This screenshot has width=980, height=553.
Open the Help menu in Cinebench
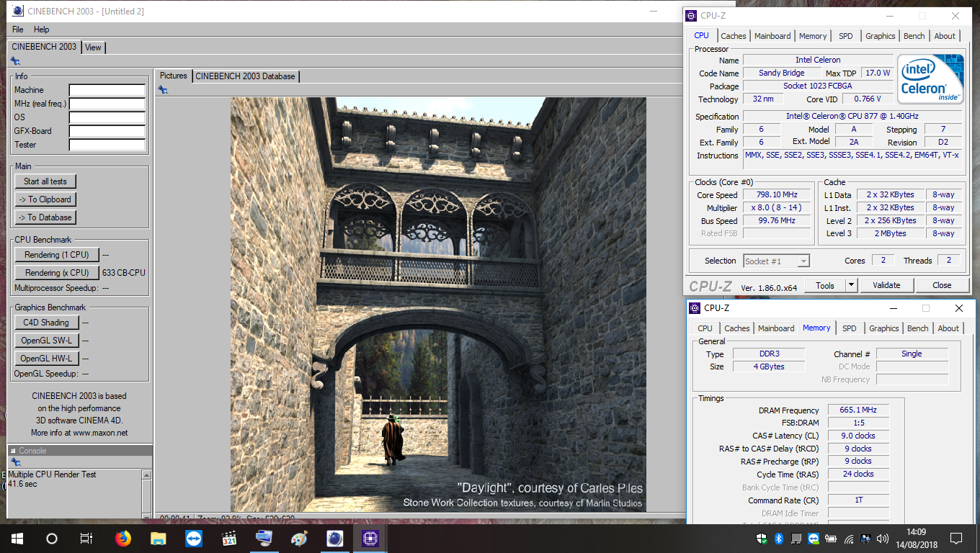click(x=42, y=30)
